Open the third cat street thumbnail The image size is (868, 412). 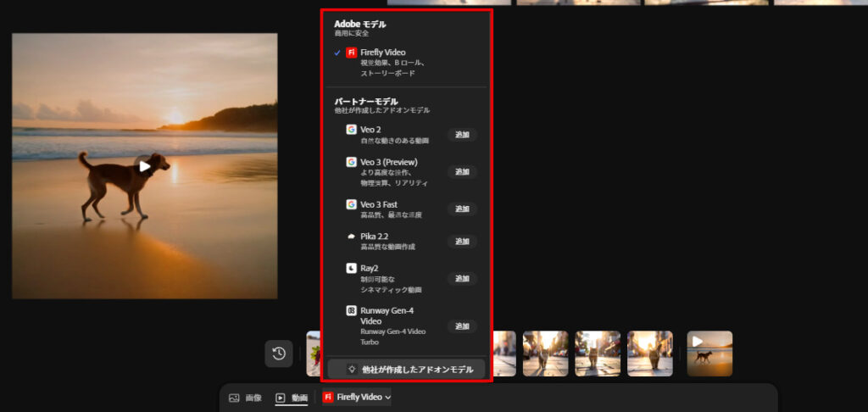coord(650,354)
